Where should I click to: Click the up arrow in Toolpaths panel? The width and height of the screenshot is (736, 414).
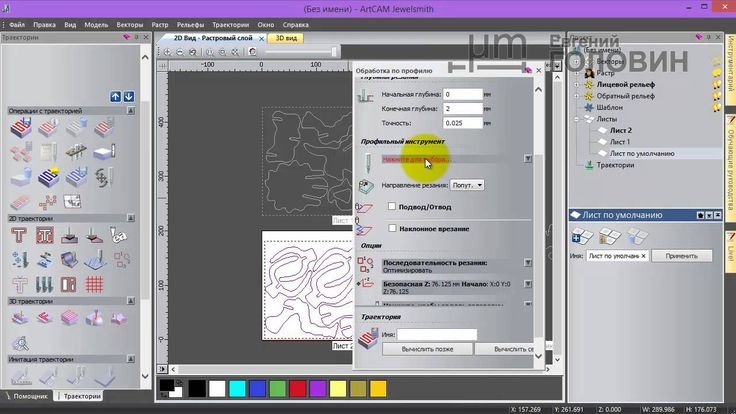click(x=116, y=96)
